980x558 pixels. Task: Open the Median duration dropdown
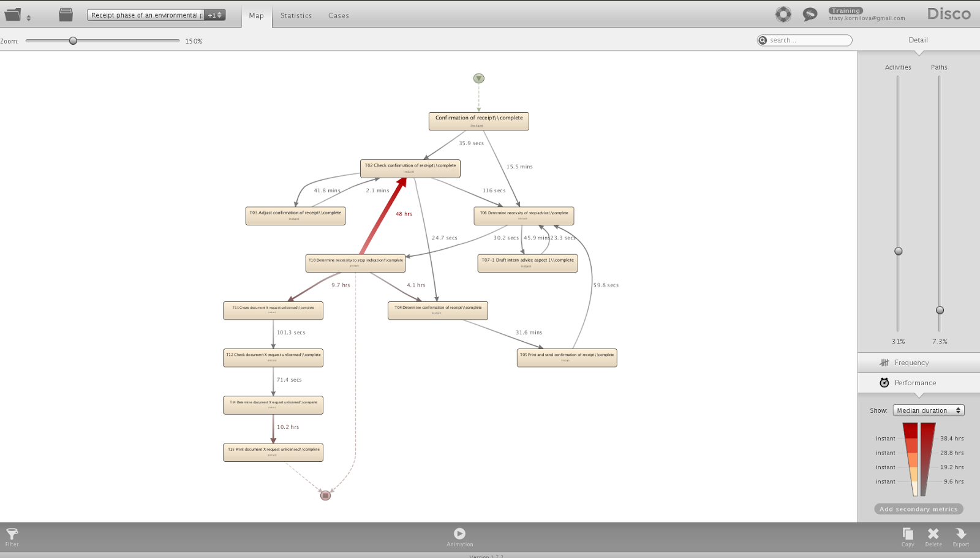pos(928,410)
